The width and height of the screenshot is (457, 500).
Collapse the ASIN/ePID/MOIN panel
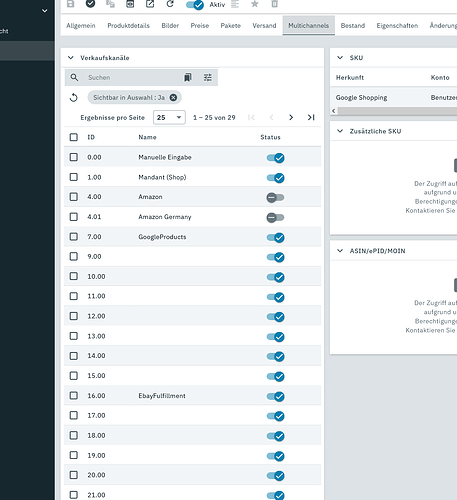tap(340, 251)
